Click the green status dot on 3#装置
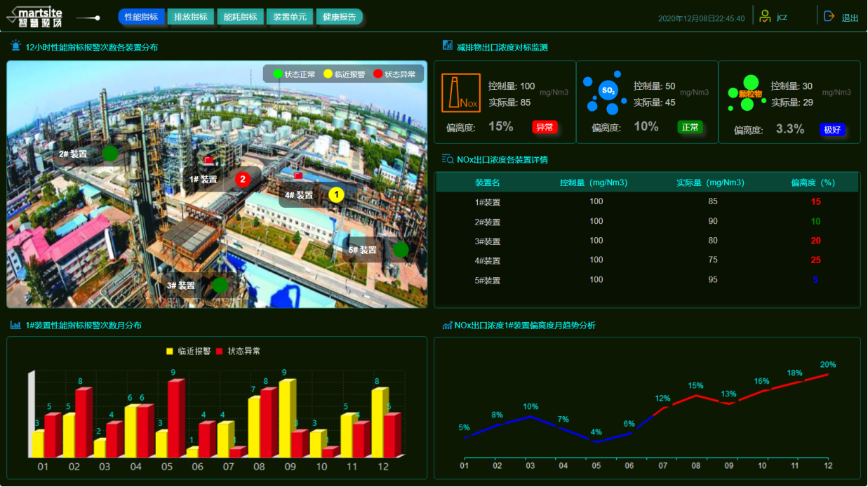 (x=220, y=285)
